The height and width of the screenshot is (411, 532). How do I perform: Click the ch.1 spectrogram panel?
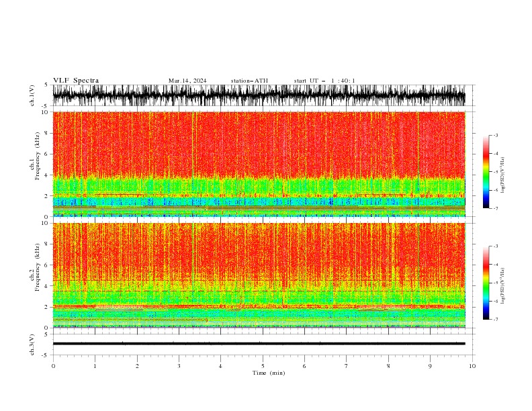pos(259,164)
